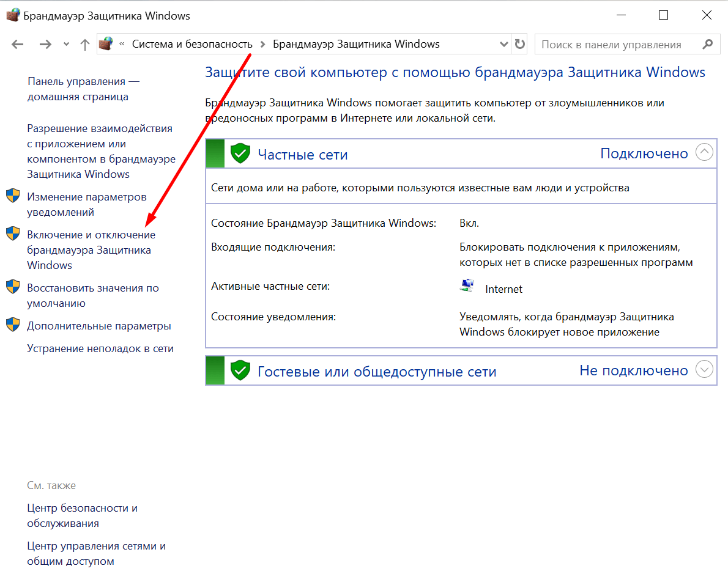Open 'Разрешение взаимодействия с приложением' link
This screenshot has height=585, width=728.
(x=101, y=151)
